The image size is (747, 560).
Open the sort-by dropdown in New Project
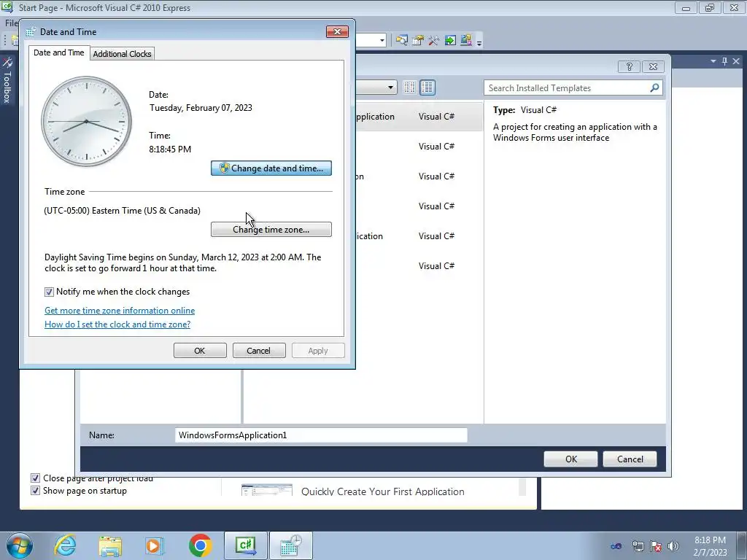click(390, 87)
